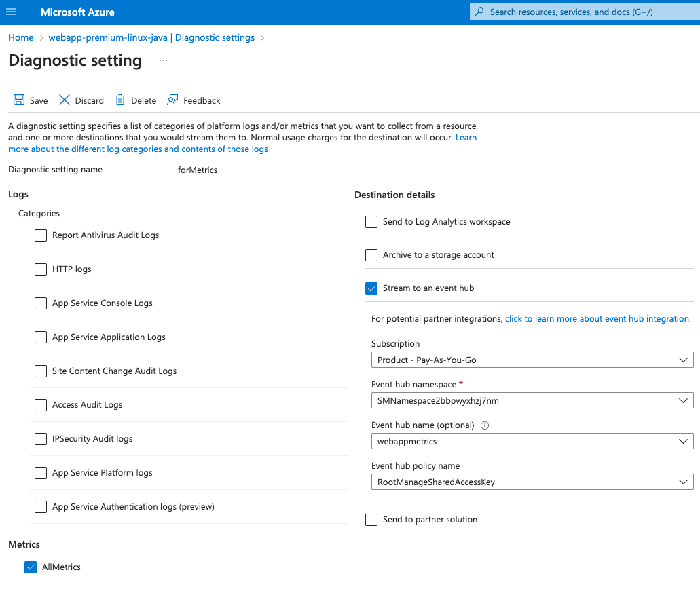Check App Service Authentication logs (preview)
The height and width of the screenshot is (589, 700).
[x=41, y=506]
